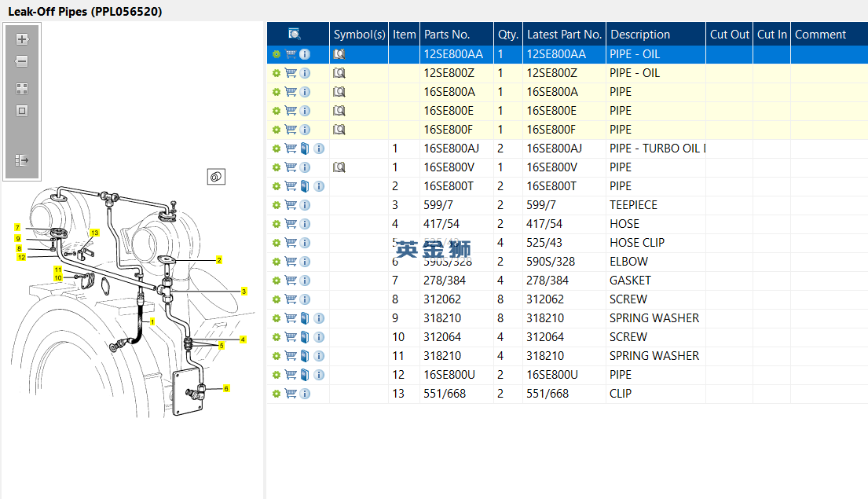This screenshot has height=499, width=868.
Task: Click the Qty. column header
Action: pyautogui.click(x=508, y=34)
